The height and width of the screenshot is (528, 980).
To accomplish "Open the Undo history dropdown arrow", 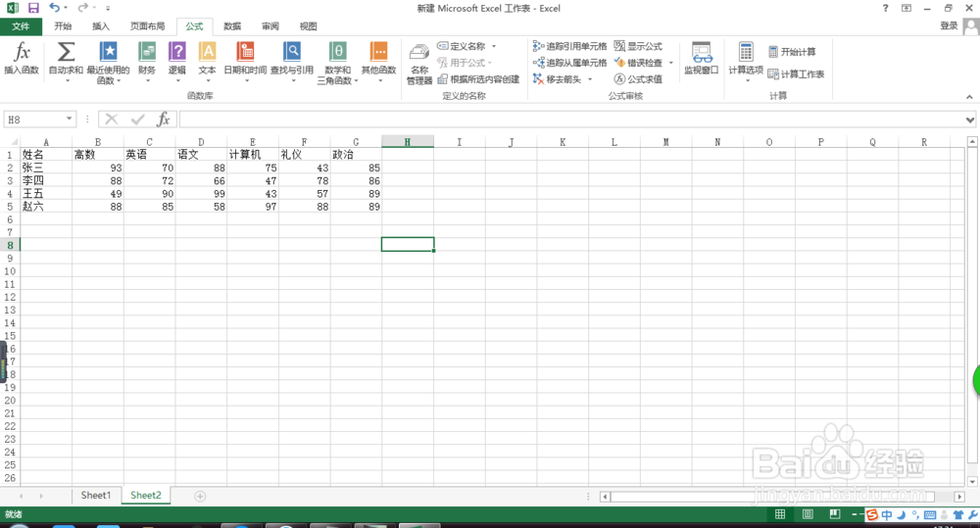I will tap(66, 8).
